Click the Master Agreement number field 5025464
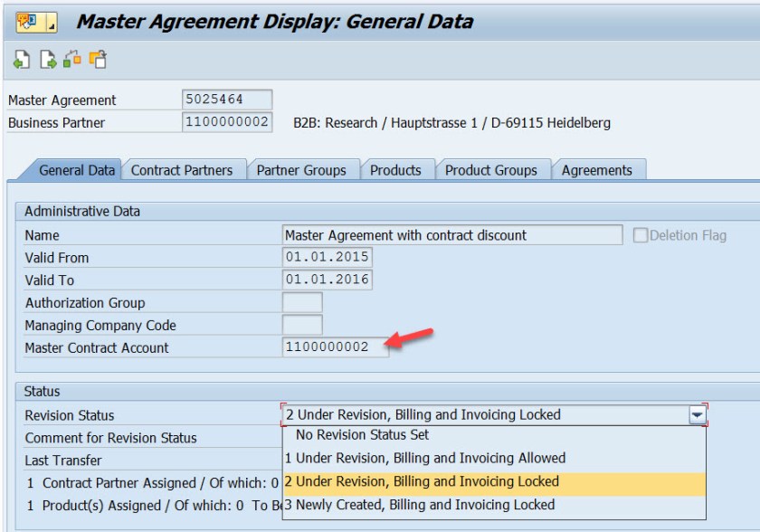The image size is (760, 532). [x=227, y=100]
